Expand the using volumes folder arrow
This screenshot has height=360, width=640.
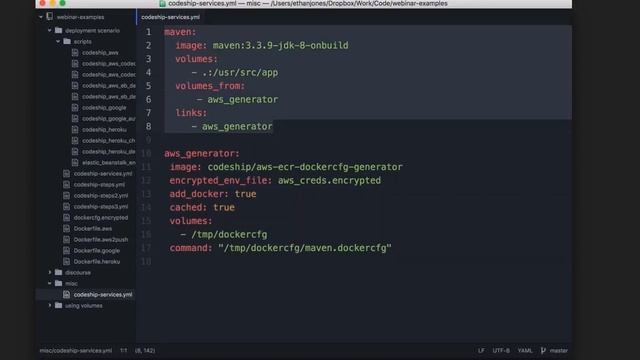pos(50,305)
